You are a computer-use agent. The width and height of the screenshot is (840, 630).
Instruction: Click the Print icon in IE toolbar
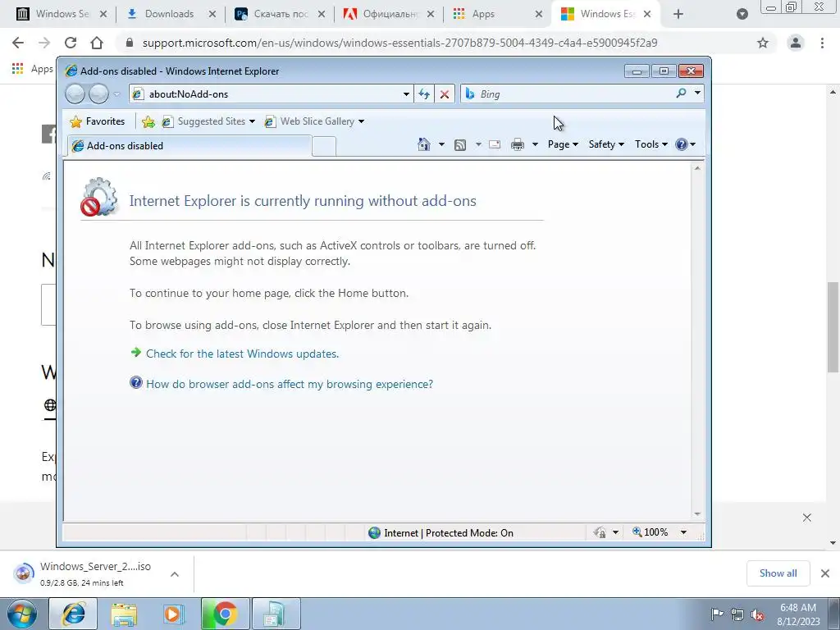coord(518,144)
